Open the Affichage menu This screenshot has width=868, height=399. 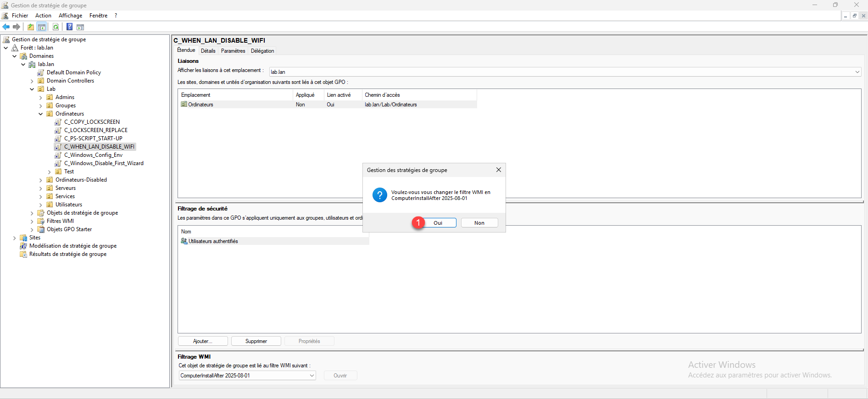pyautogui.click(x=70, y=16)
